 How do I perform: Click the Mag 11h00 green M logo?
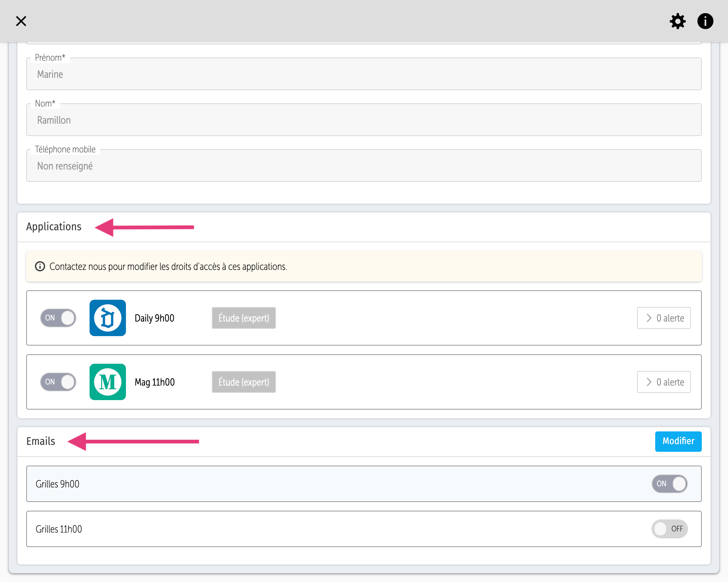[x=108, y=382]
